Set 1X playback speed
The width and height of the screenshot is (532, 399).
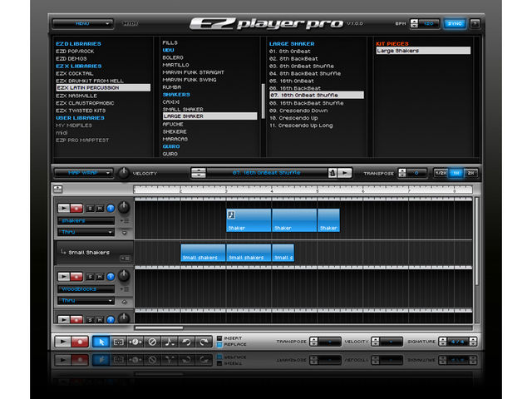[456, 173]
